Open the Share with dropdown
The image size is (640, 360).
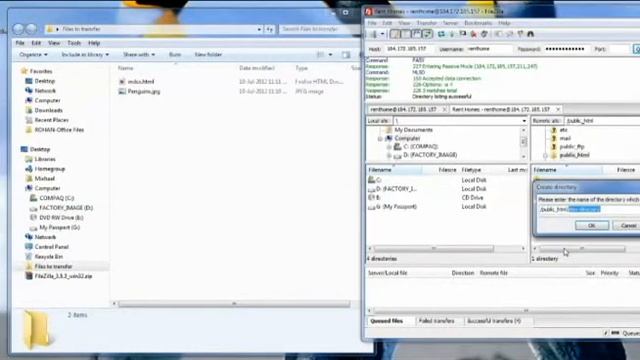pyautogui.click(x=139, y=54)
